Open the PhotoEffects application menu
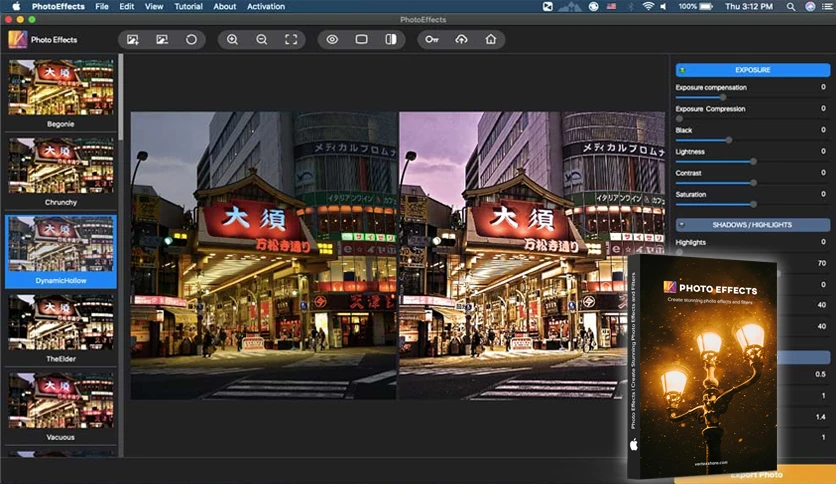 tap(58, 6)
